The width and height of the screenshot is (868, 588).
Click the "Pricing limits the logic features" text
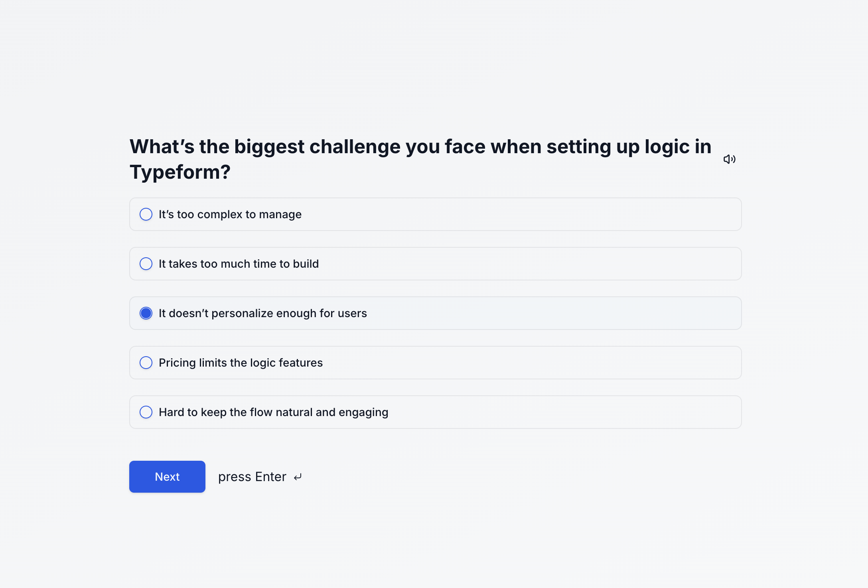(241, 363)
